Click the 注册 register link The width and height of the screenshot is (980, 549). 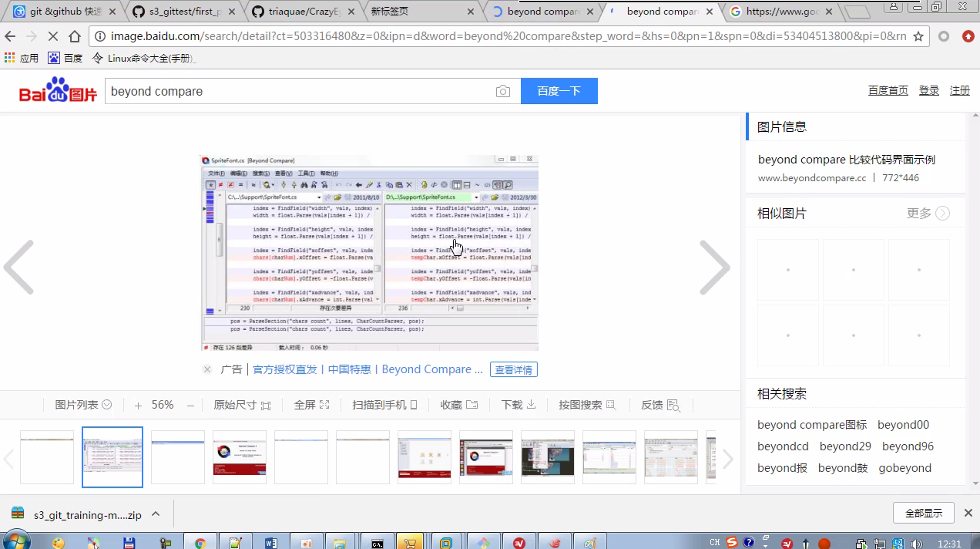point(960,90)
